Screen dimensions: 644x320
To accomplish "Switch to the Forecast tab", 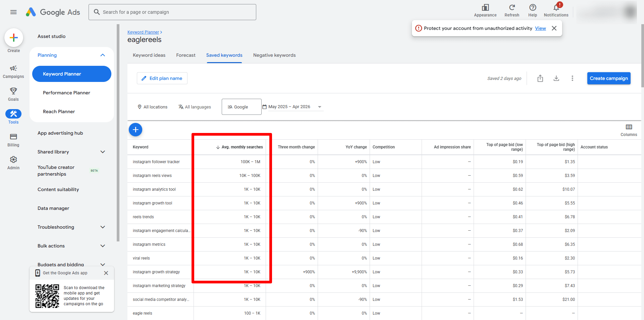I will coord(186,55).
